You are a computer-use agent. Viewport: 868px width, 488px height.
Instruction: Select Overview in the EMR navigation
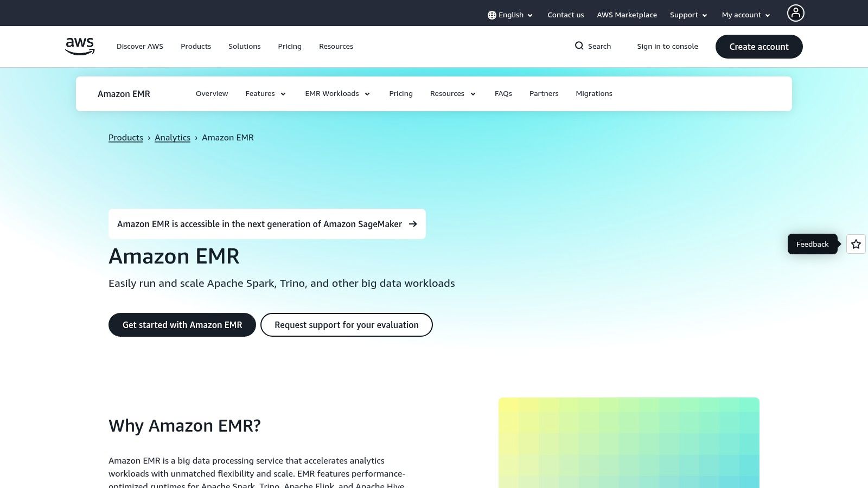pyautogui.click(x=212, y=93)
